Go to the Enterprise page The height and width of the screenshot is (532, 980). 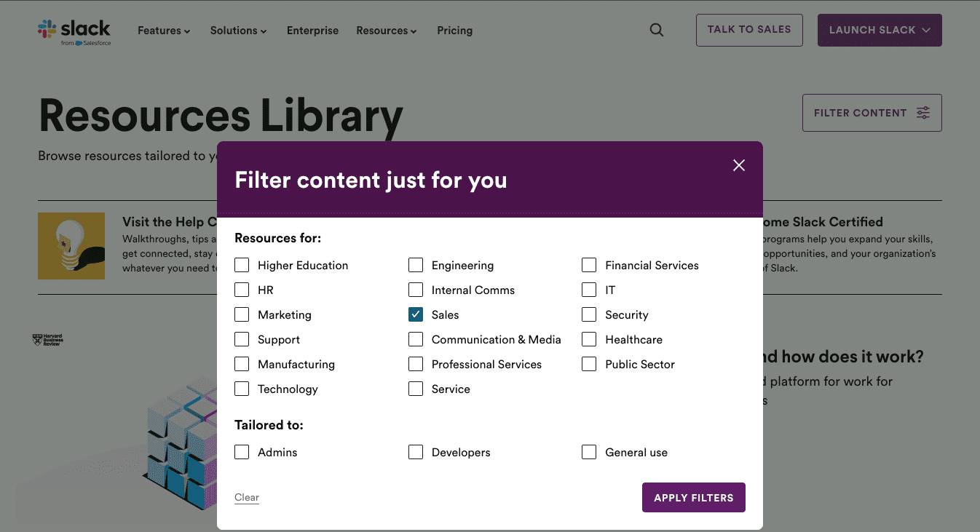312,31
